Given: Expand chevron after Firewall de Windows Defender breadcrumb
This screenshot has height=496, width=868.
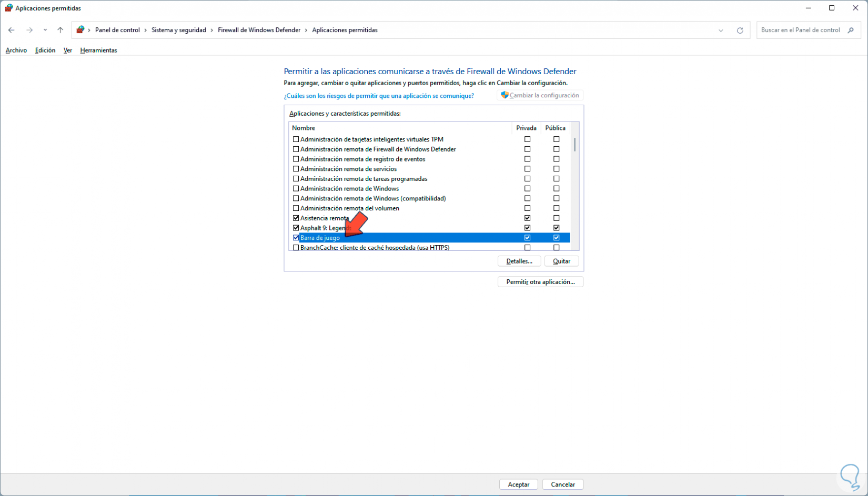Looking at the screenshot, I should click(x=306, y=30).
